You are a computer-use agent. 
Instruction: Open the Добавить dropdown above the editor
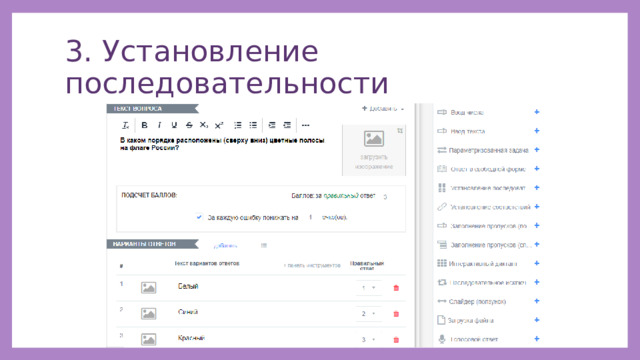point(382,109)
